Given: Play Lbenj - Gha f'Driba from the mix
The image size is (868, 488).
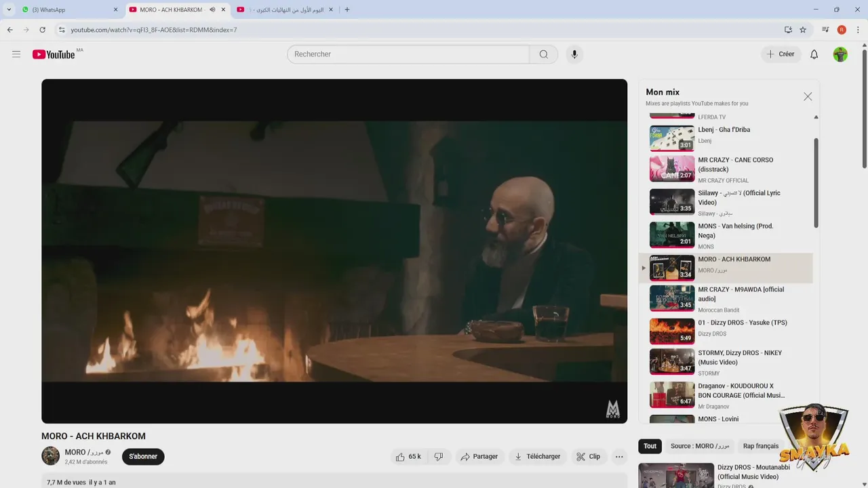Looking at the screenshot, I should (726, 137).
